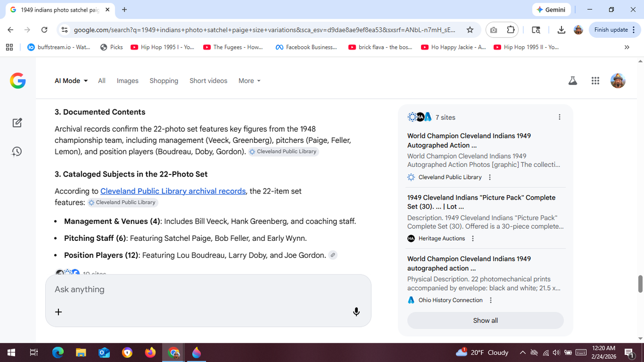Open the Google apps grid
Image resolution: width=644 pixels, height=362 pixels.
pyautogui.click(x=596, y=80)
